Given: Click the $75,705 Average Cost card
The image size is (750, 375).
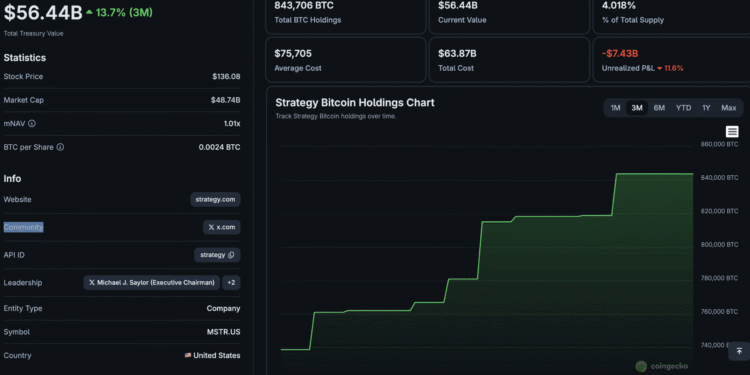Looking at the screenshot, I should (345, 60).
